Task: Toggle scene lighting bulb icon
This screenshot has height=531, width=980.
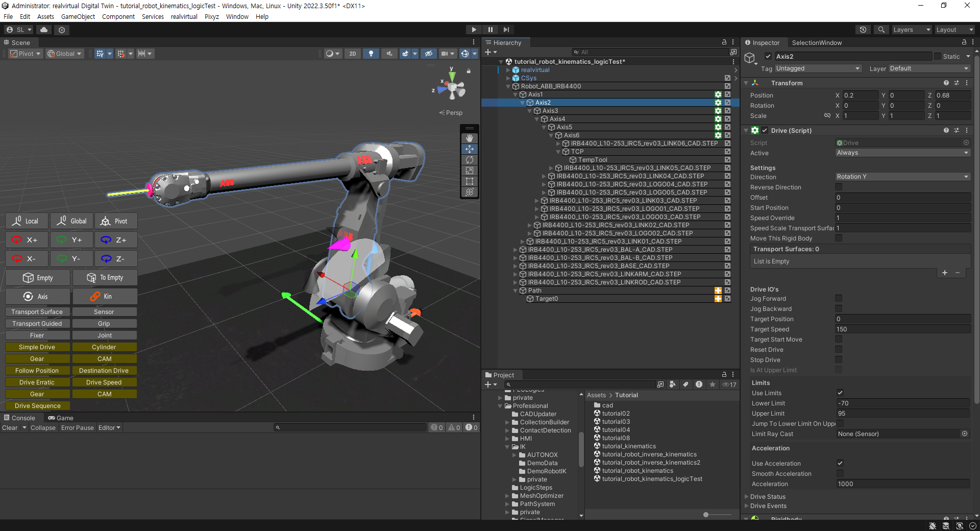Action: 371,54
